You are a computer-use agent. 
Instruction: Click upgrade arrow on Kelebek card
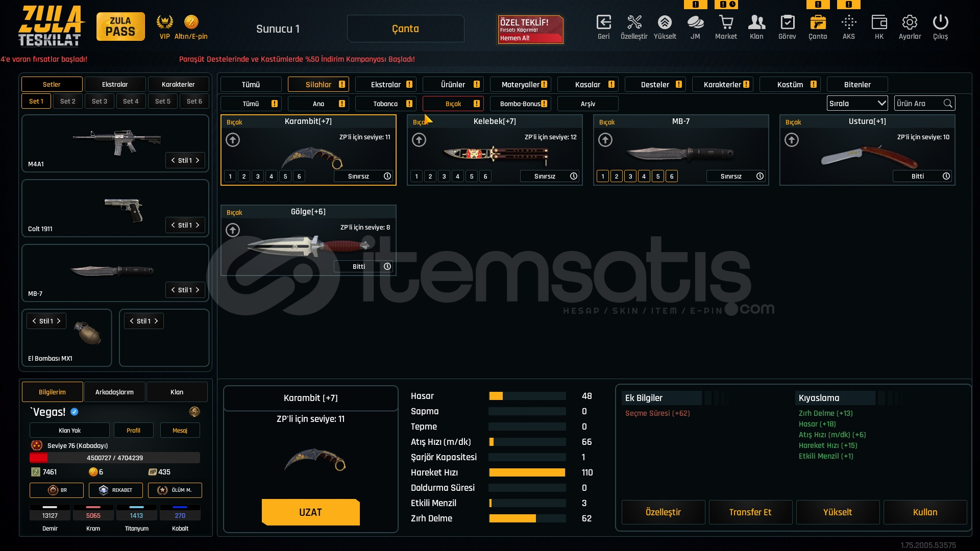(419, 140)
